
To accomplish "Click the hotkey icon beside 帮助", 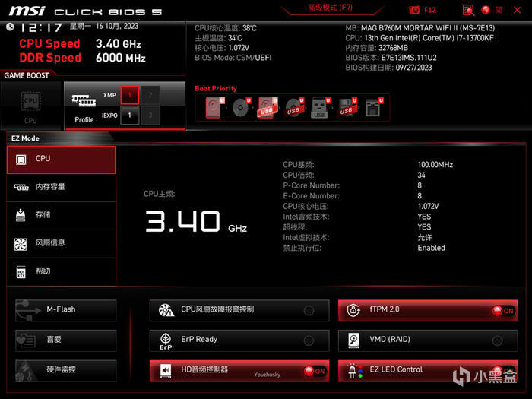I will click(21, 272).
